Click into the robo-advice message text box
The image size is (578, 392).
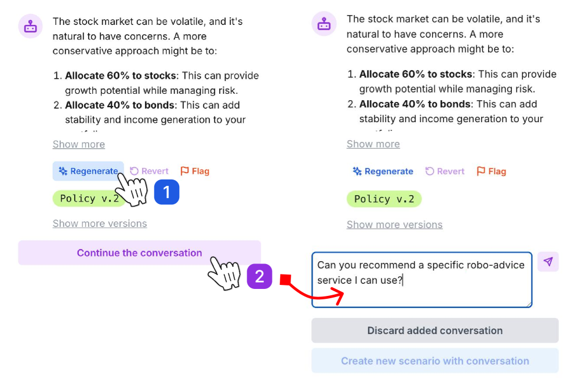coord(421,280)
